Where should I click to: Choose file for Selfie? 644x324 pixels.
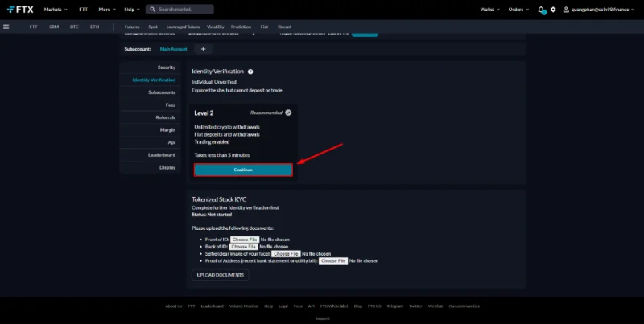pos(286,254)
